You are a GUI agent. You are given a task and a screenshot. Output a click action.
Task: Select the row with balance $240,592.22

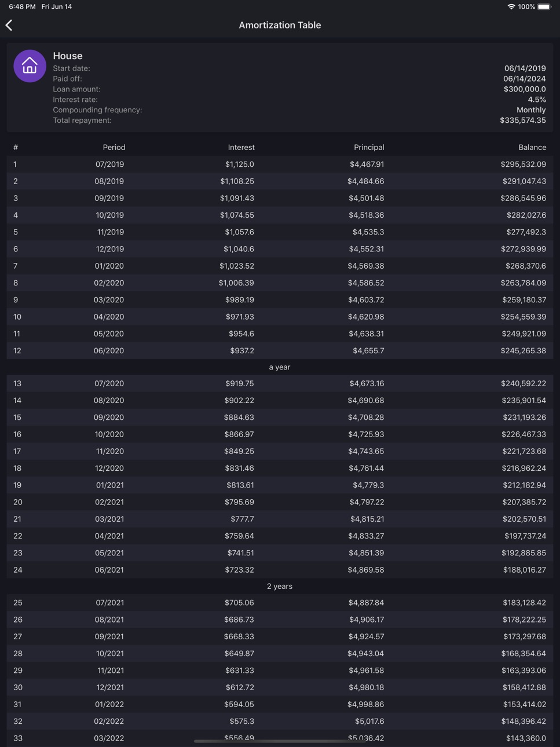coord(280,383)
